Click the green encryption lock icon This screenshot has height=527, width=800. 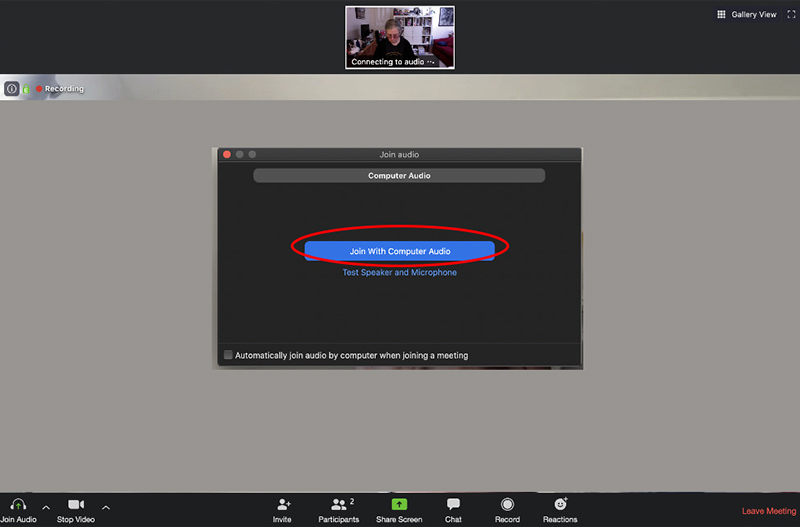[26, 89]
